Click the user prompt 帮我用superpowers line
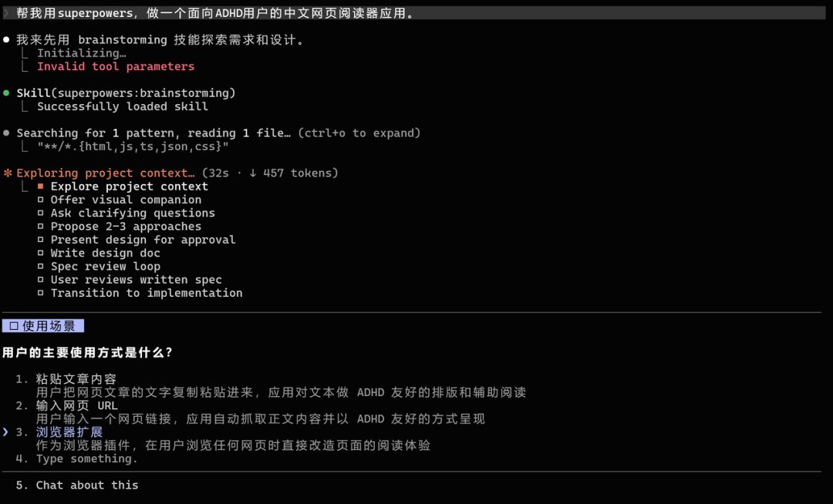The width and height of the screenshot is (833, 504). [x=215, y=13]
